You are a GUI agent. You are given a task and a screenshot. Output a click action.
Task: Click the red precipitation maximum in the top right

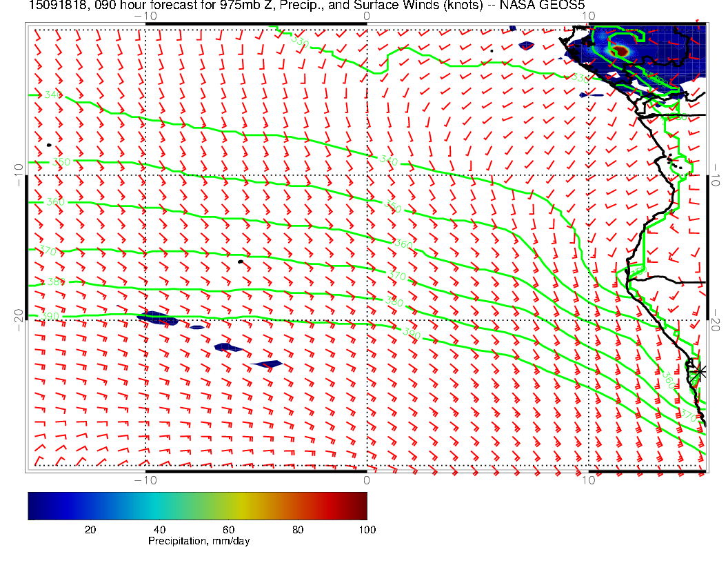pyautogui.click(x=621, y=50)
